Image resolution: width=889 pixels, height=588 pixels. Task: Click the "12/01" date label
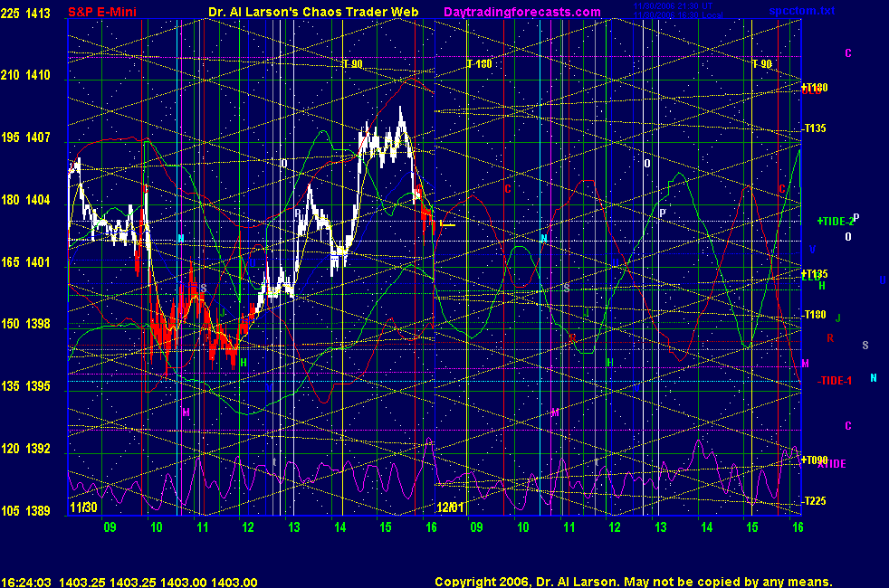450,507
